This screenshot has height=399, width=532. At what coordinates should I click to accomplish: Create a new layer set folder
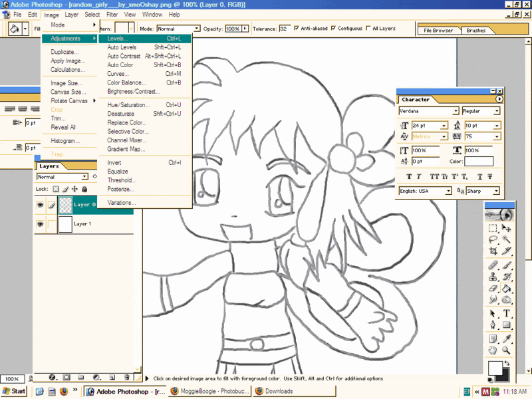click(80, 377)
